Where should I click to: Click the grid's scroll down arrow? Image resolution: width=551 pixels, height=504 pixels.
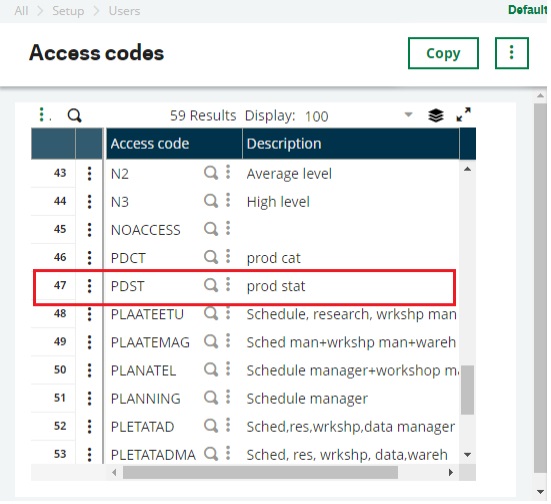(x=467, y=454)
